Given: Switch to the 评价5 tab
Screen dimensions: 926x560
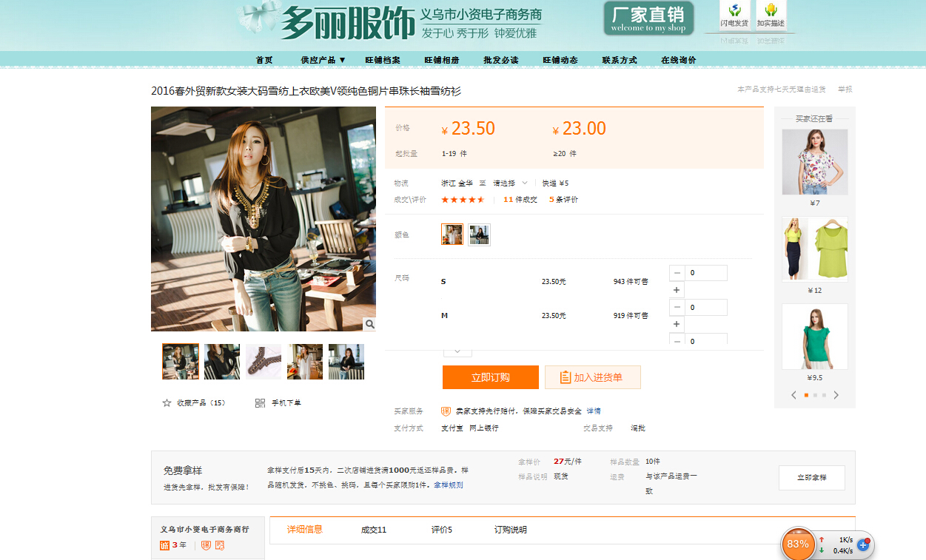Looking at the screenshot, I should pyautogui.click(x=441, y=530).
